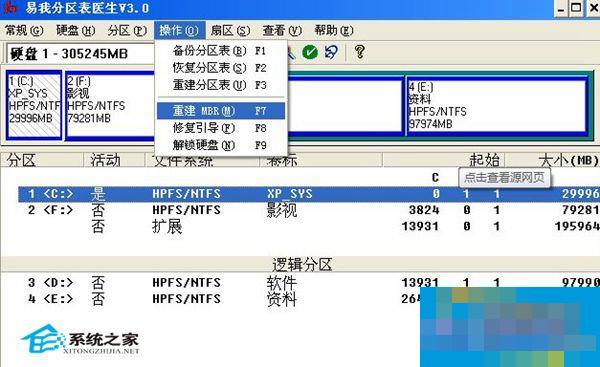Open the 硬盘 1 - 305245MB disk selector

[81, 54]
